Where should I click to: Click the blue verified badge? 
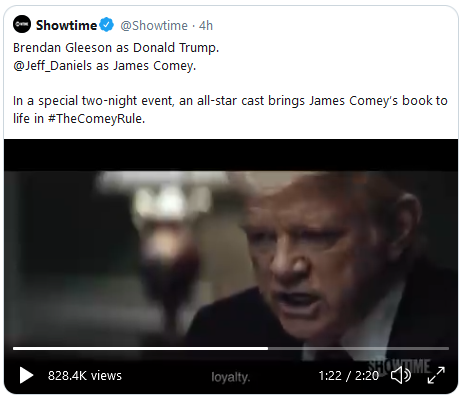click(x=107, y=25)
